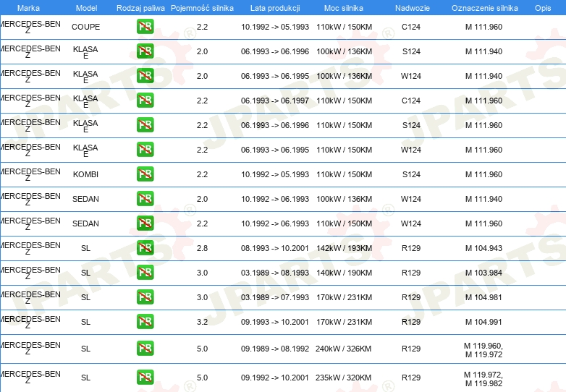Image resolution: width=566 pixels, height=392 pixels.
Task: Click engine code M 104.991
Action: pos(483,322)
